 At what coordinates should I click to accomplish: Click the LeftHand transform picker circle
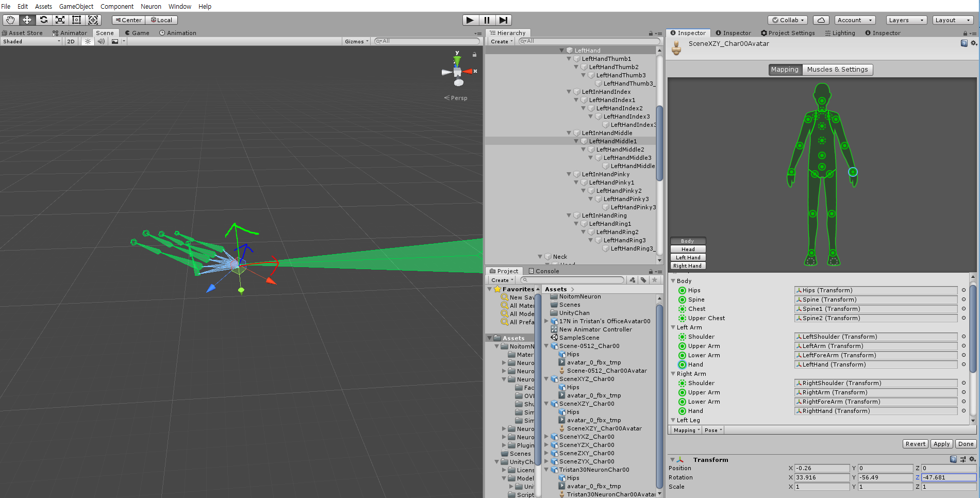point(963,364)
